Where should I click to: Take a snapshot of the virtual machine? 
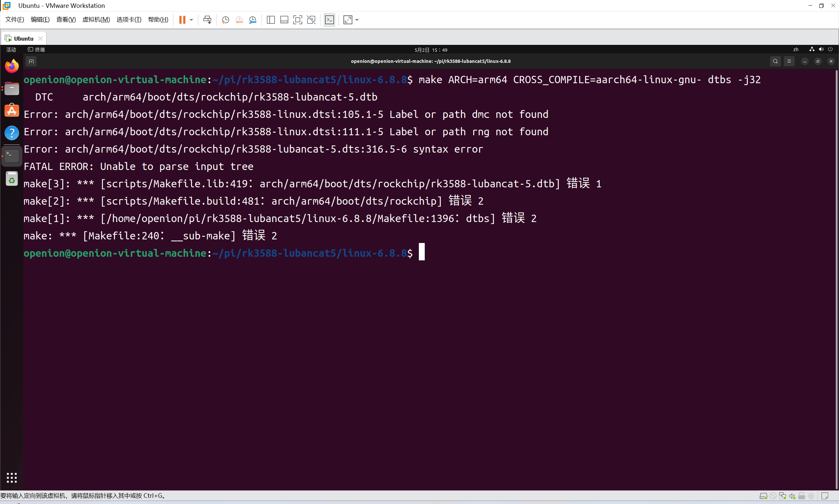coord(225,20)
